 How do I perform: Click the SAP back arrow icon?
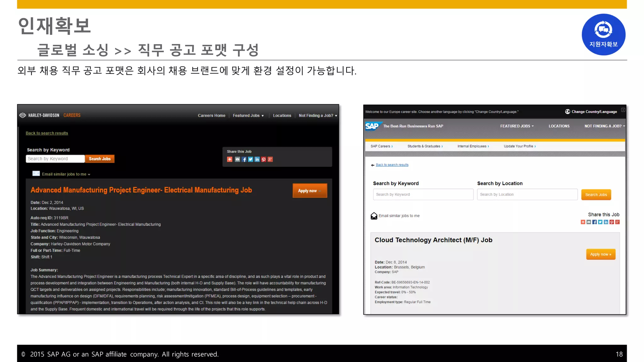[373, 165]
